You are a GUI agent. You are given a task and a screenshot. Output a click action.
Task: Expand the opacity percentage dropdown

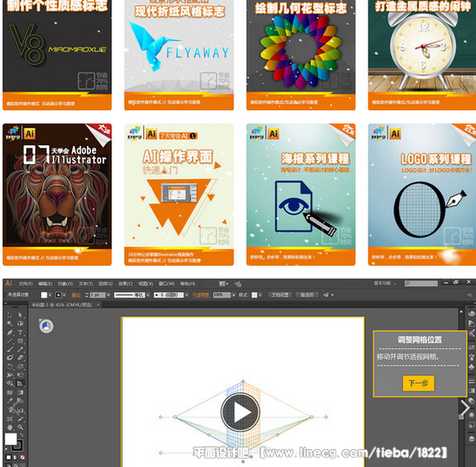pos(233,295)
